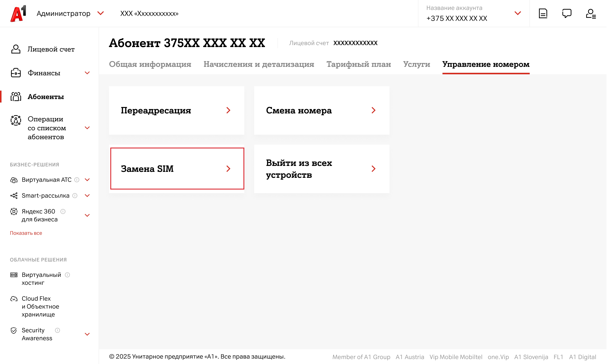
Task: Click info icon beside Security Awareness
Action: click(x=57, y=330)
